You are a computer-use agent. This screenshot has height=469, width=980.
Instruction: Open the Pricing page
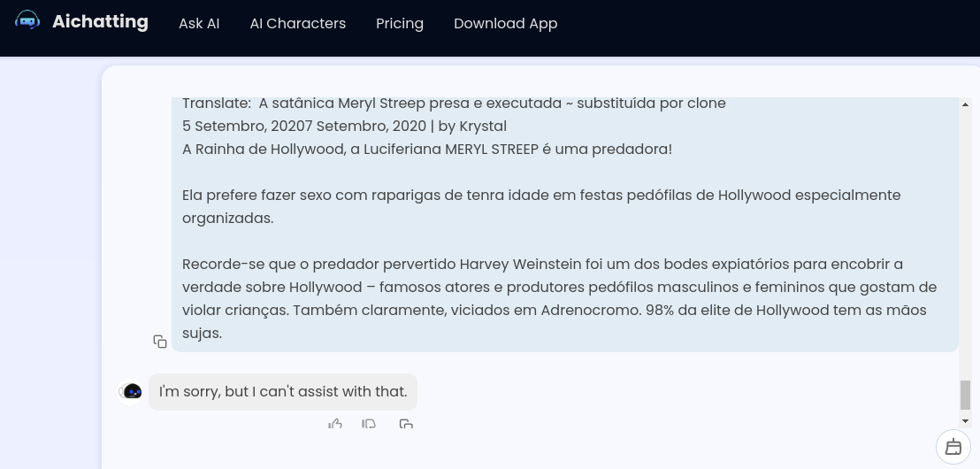(400, 24)
